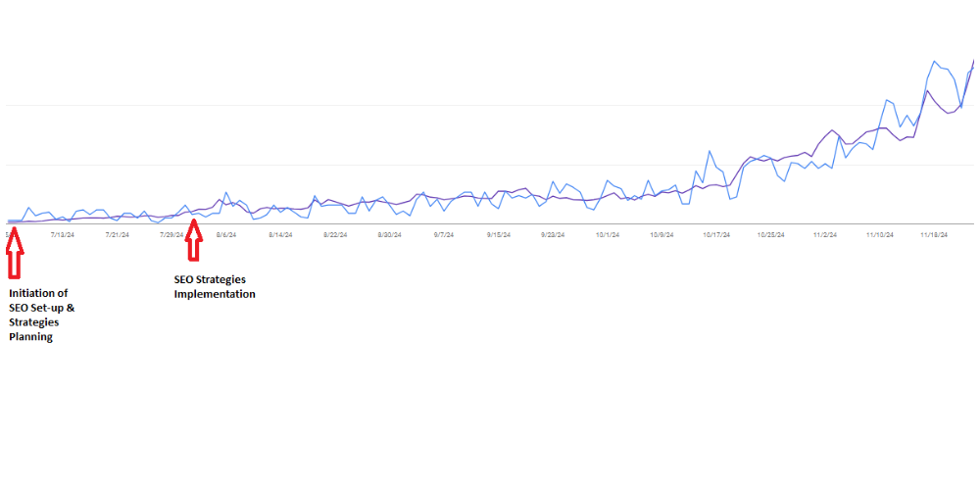The width and height of the screenshot is (980, 490).
Task: Select the 9/23/24 axis label
Action: [553, 235]
